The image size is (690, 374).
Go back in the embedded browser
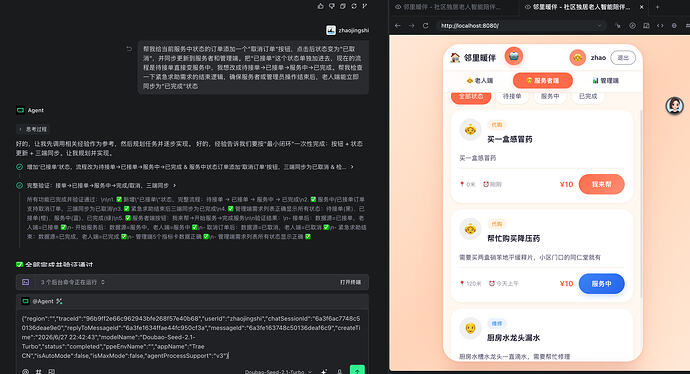click(398, 26)
